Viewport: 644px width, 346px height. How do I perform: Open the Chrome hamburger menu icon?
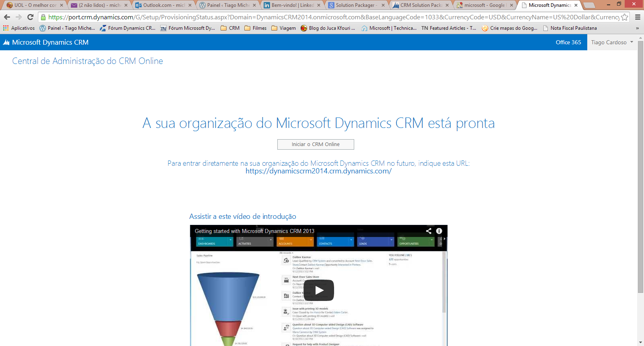click(638, 17)
